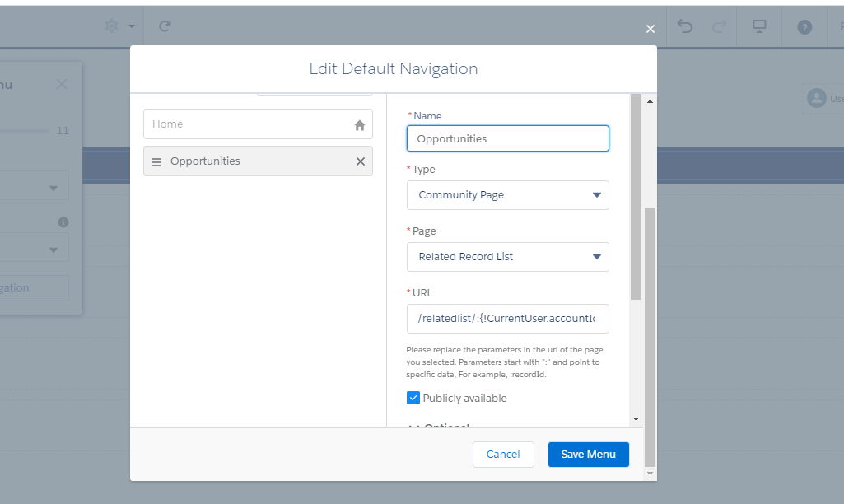Open the help question mark icon
The width and height of the screenshot is (844, 504).
(x=804, y=27)
